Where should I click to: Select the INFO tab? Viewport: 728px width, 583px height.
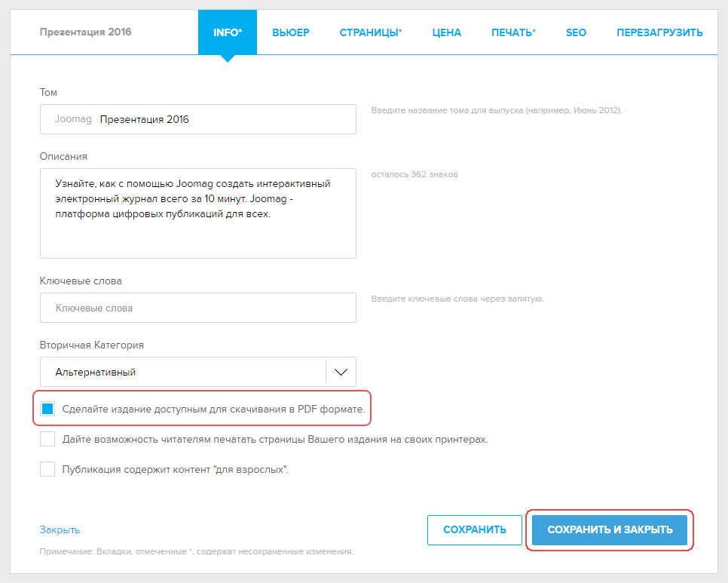(x=228, y=32)
